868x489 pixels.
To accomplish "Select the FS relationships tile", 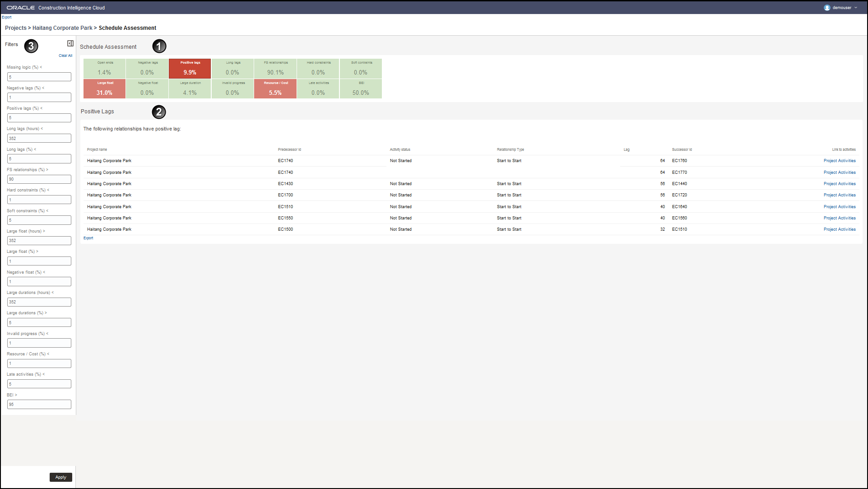I will (275, 69).
